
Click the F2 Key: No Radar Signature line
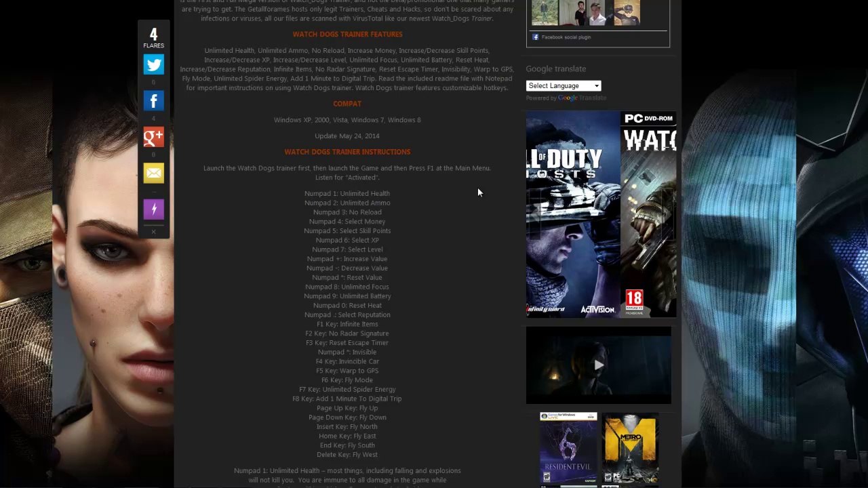pos(347,333)
